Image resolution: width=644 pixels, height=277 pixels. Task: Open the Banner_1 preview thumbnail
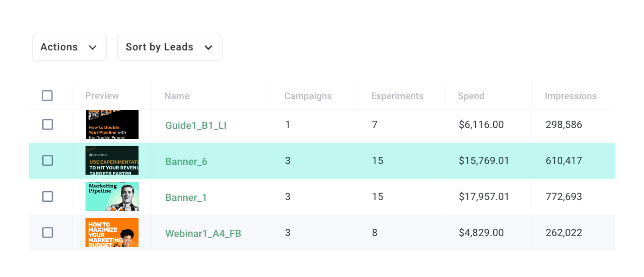click(x=112, y=197)
